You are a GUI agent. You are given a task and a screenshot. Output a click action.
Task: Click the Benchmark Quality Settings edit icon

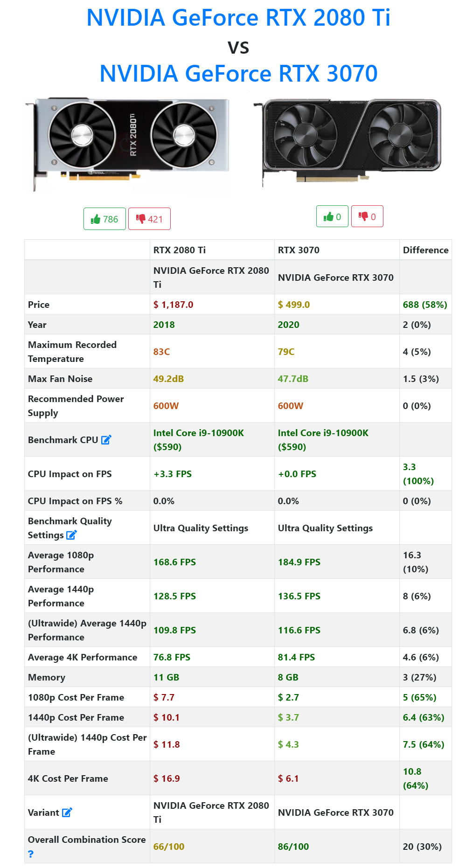(x=71, y=535)
